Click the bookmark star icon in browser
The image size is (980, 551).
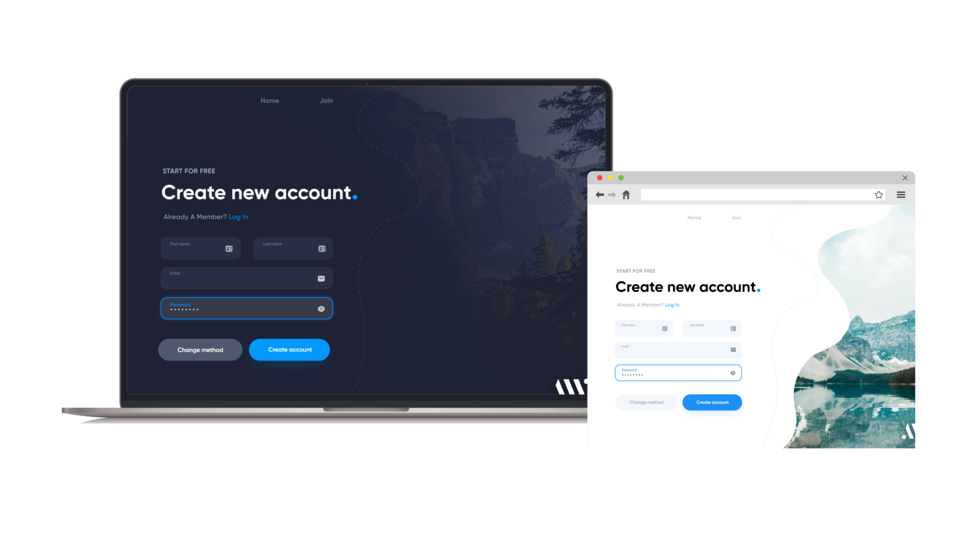point(879,194)
